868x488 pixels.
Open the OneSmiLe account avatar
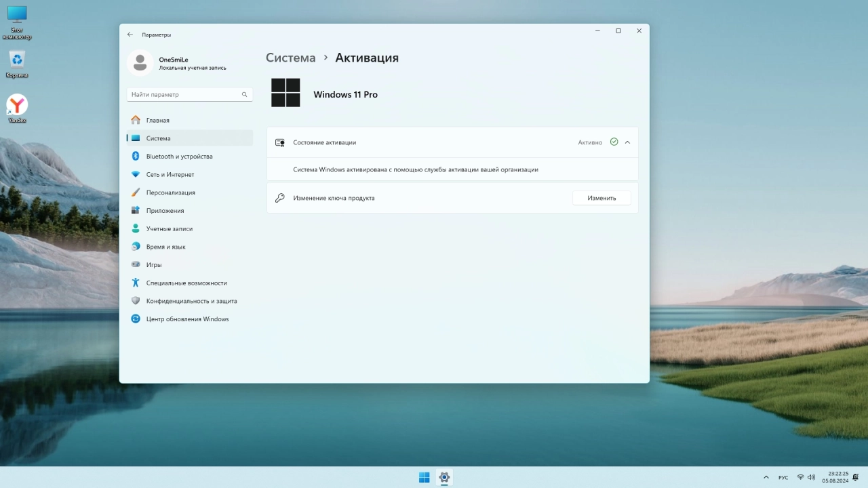tap(140, 63)
